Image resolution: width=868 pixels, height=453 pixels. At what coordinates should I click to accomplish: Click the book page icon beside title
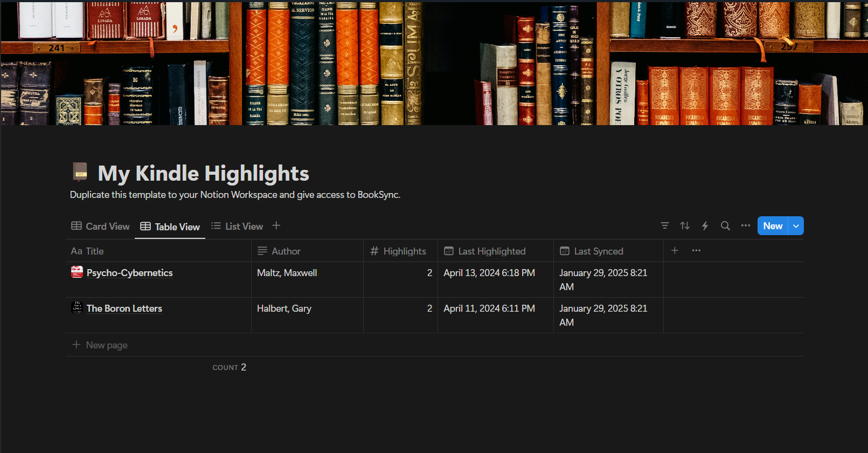[x=80, y=172]
